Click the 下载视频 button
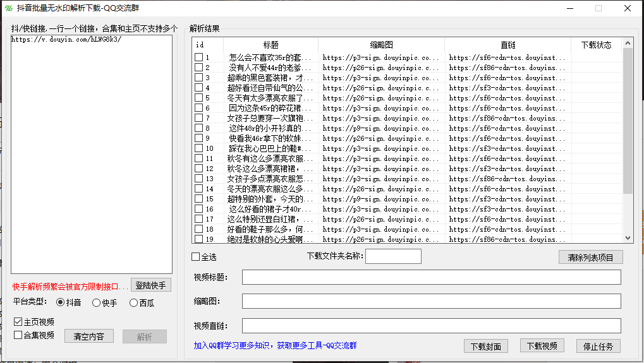This screenshot has width=644, height=363. tap(542, 345)
